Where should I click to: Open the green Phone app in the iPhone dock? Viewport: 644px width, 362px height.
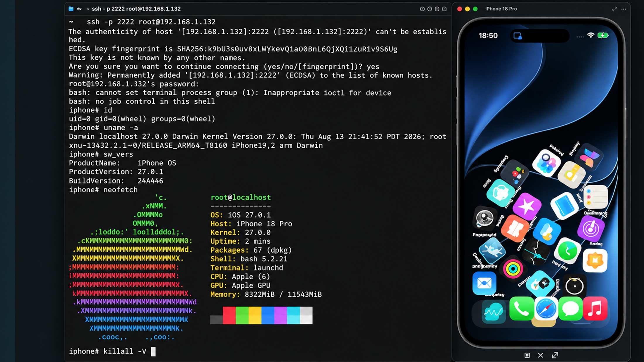521,309
